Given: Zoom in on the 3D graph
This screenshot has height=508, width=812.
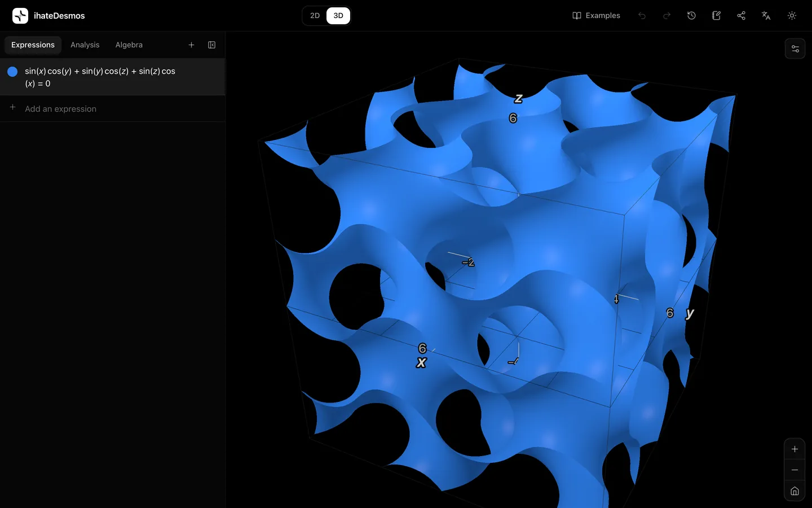Looking at the screenshot, I should click(795, 449).
